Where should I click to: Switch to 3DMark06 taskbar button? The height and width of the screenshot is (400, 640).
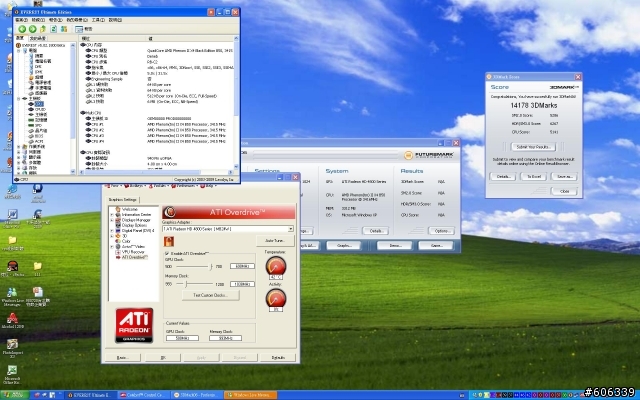tap(197, 395)
